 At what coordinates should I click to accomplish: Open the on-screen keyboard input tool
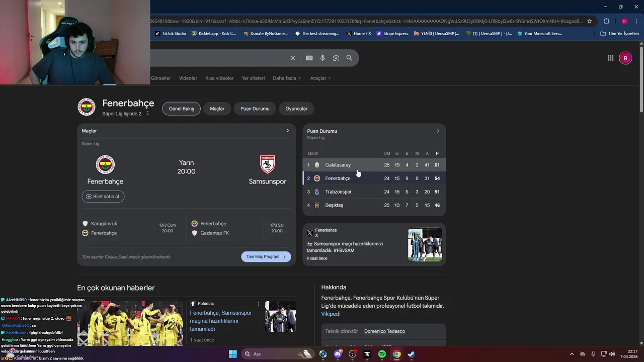tap(309, 58)
